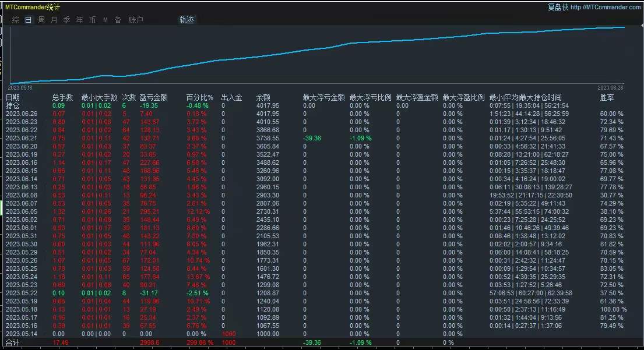
Task: Click the 合计 totals row
Action: [x=316, y=342]
